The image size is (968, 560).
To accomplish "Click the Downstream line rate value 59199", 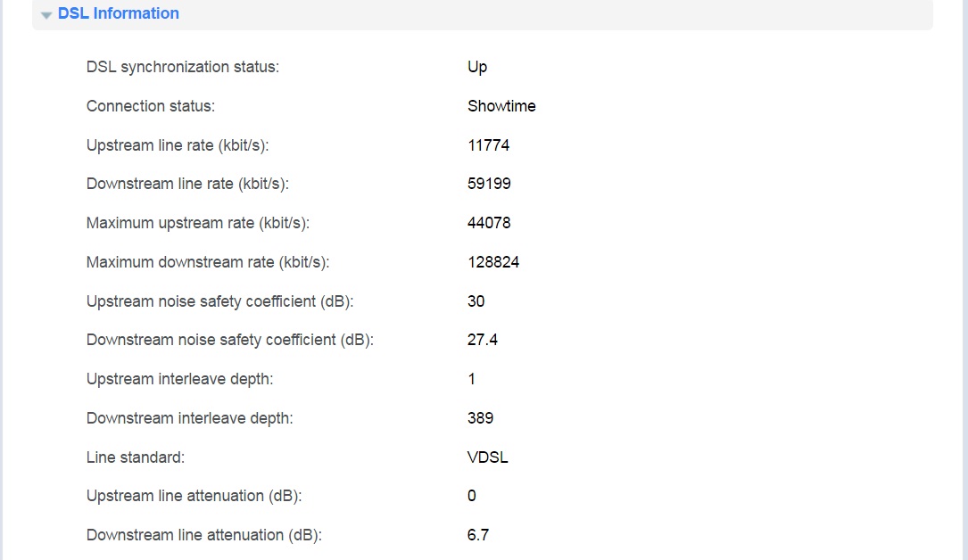I will (x=489, y=184).
